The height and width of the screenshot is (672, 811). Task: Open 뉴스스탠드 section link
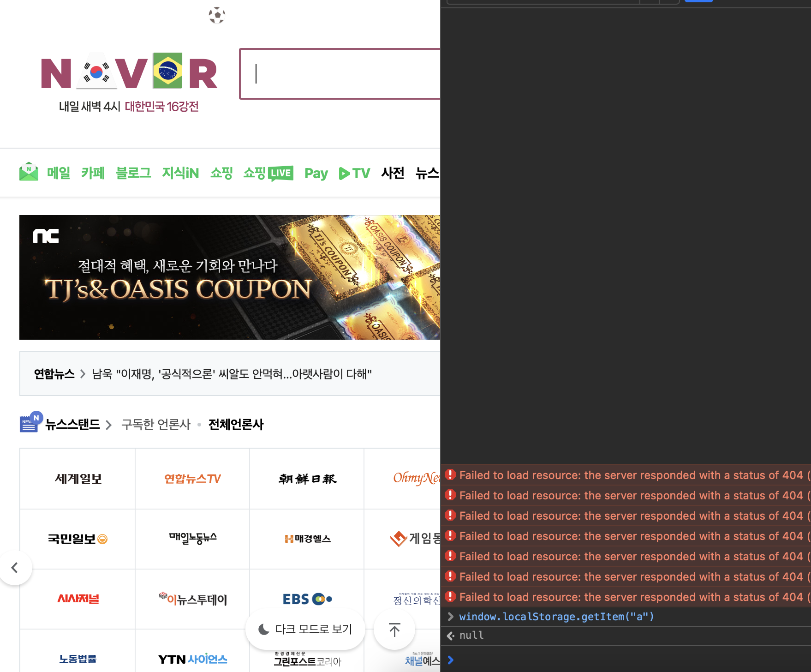(x=72, y=425)
